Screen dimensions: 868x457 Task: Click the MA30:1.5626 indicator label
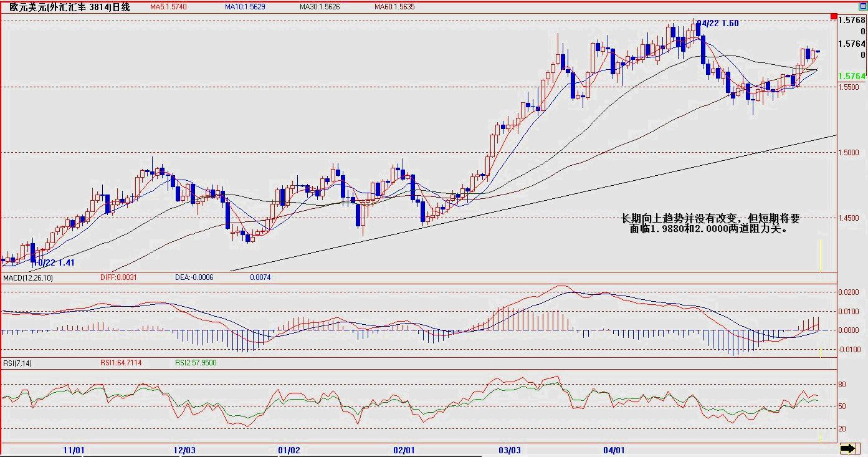319,7
